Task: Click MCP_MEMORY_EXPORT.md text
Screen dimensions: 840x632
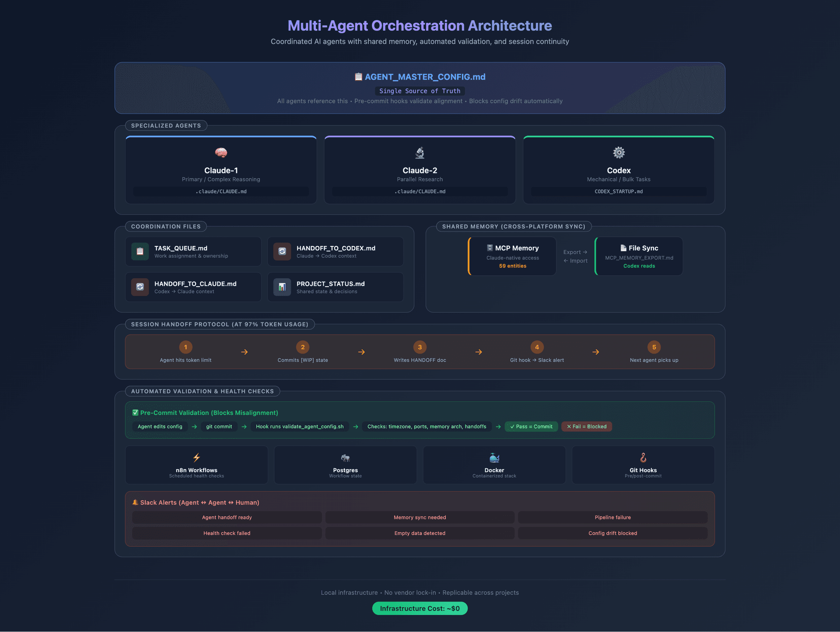Action: [x=639, y=258]
